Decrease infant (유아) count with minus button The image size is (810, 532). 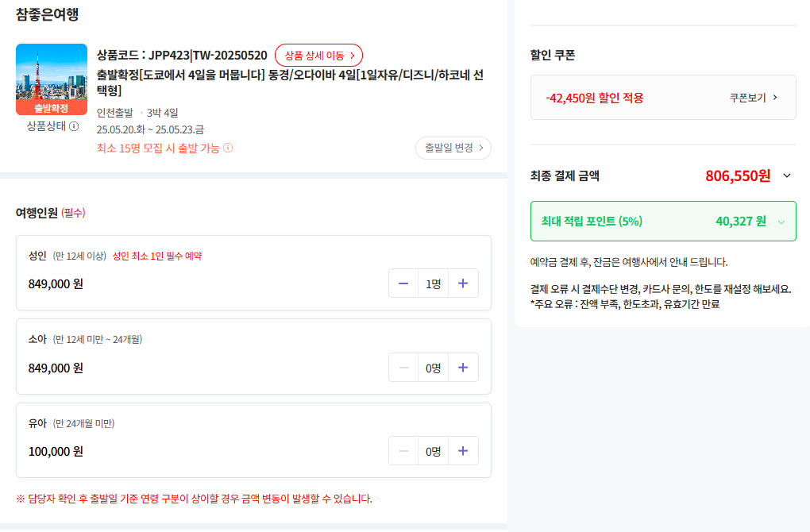403,451
